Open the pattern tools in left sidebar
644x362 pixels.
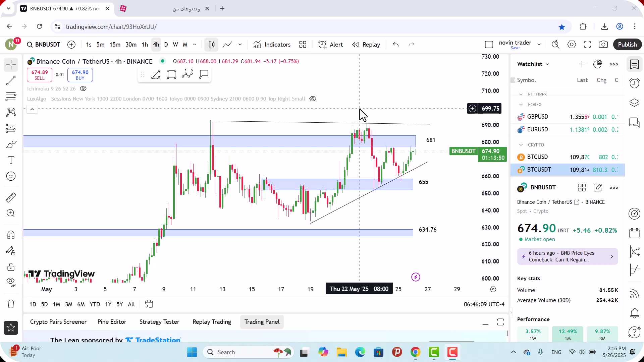11,112
